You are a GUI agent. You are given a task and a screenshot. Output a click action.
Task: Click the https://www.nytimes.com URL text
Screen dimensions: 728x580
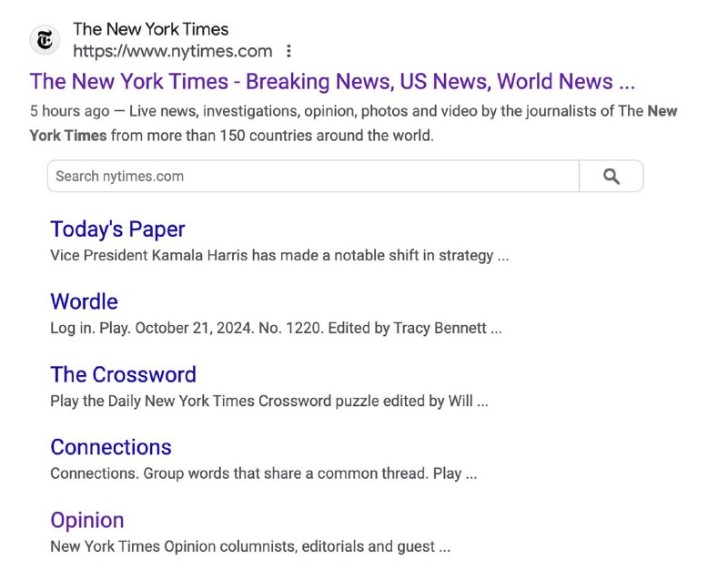pyautogui.click(x=173, y=51)
